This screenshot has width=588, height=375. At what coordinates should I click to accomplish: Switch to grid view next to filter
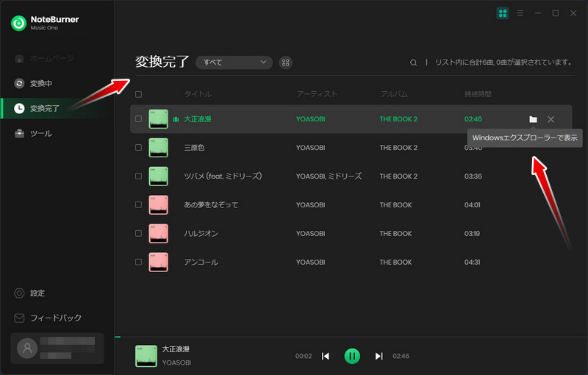pyautogui.click(x=285, y=63)
